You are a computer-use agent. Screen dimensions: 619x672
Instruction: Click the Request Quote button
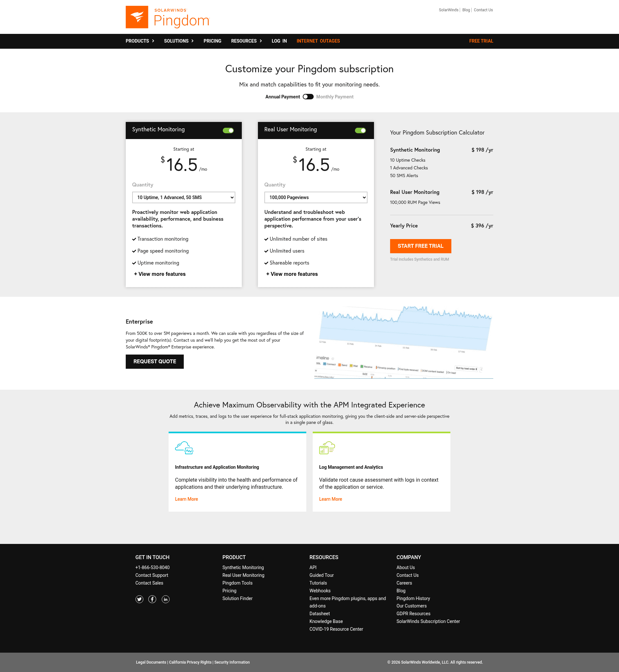point(155,362)
